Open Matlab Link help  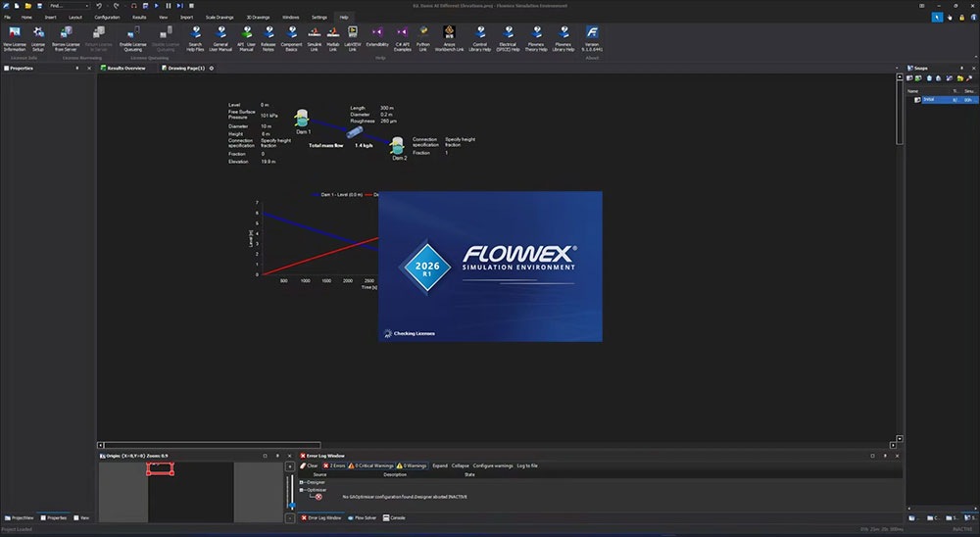(333, 39)
